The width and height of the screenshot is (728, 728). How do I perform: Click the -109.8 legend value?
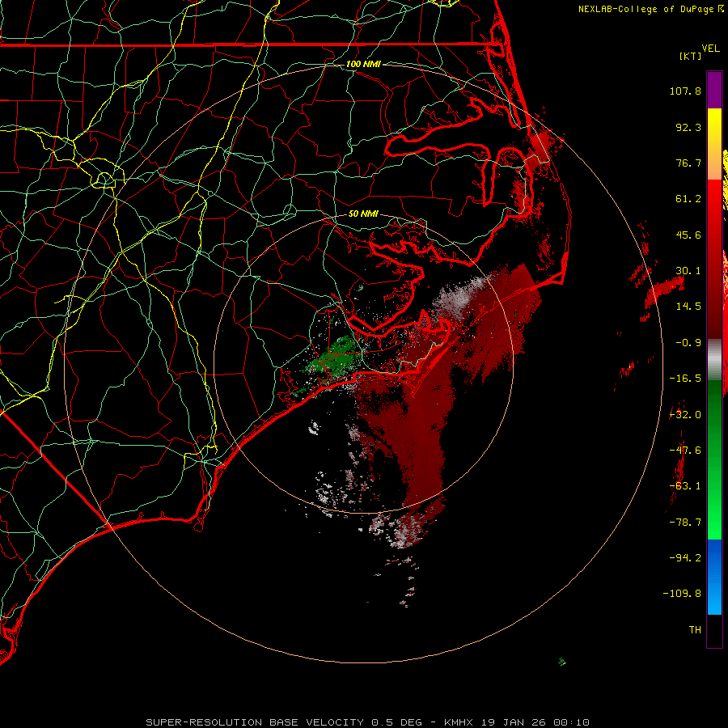coord(683,594)
